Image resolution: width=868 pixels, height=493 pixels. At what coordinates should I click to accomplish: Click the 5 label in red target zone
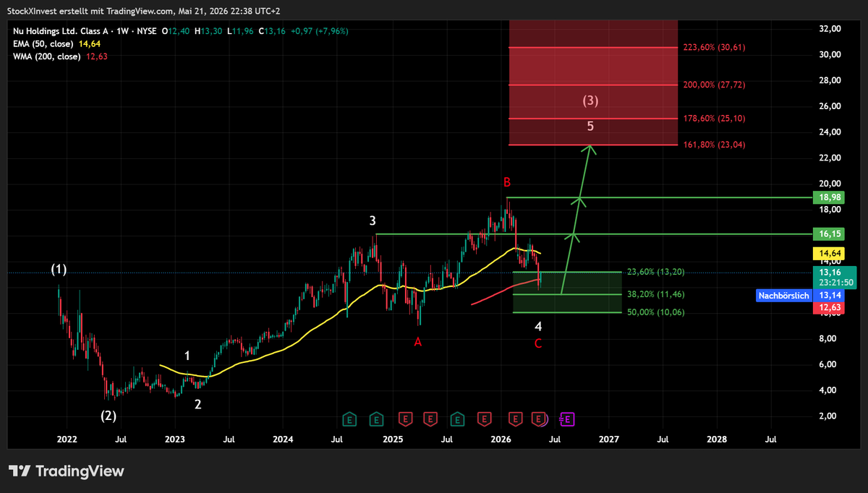[591, 126]
